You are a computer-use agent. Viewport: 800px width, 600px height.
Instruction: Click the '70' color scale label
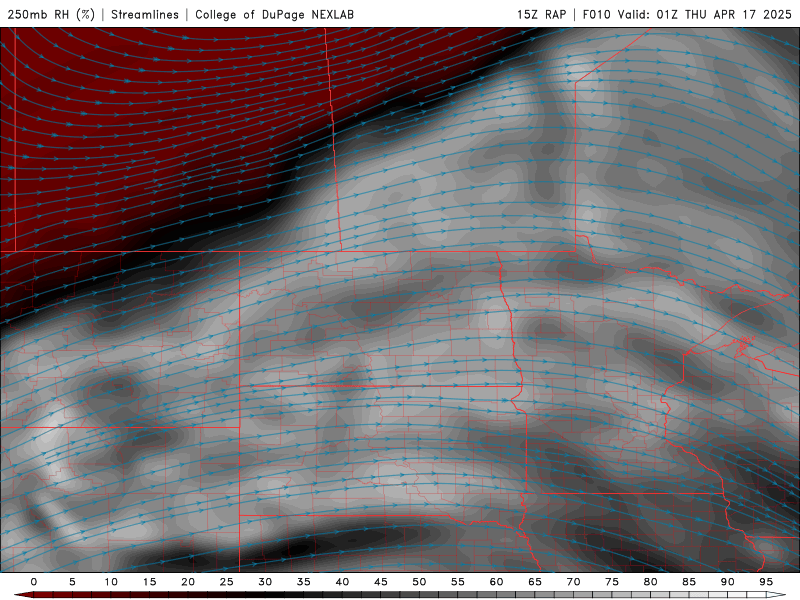tap(573, 582)
